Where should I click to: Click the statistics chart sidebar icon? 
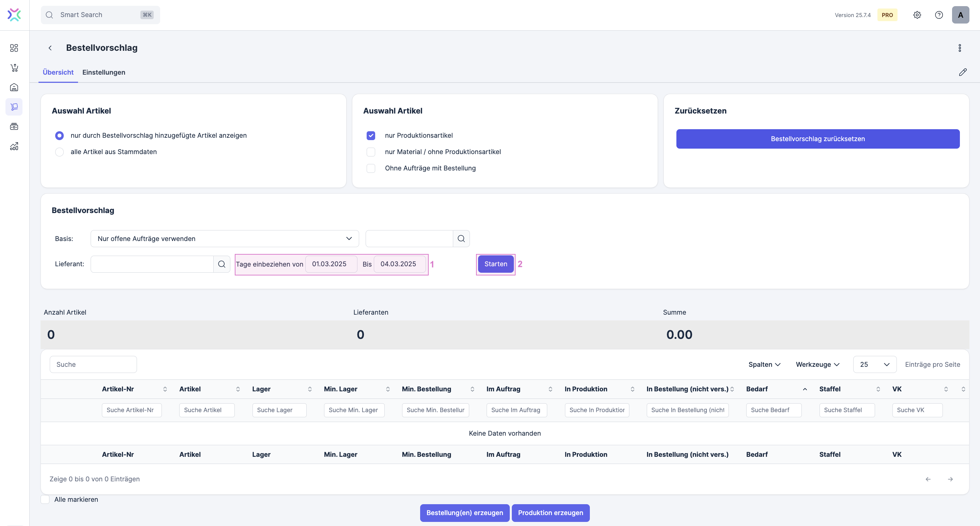point(14,146)
